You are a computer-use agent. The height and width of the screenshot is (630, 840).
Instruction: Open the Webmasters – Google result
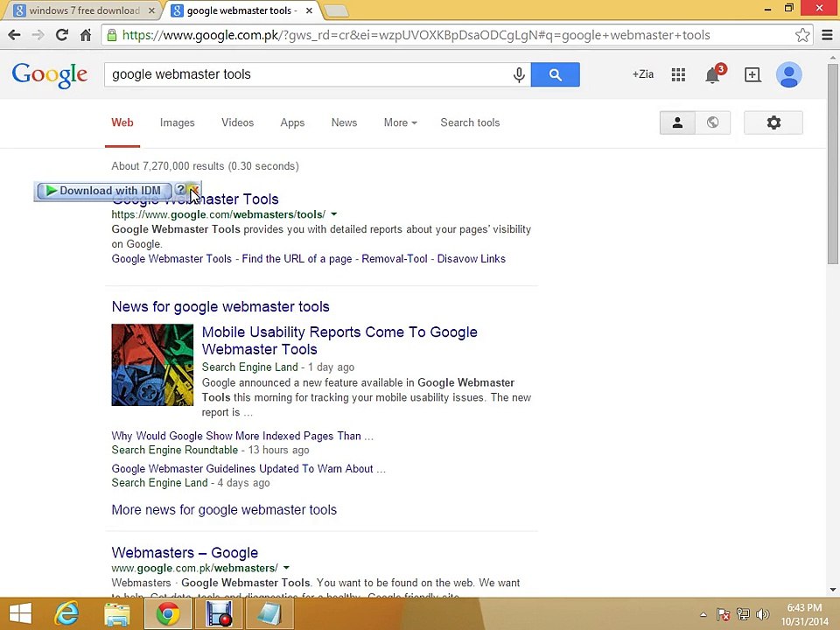click(185, 553)
